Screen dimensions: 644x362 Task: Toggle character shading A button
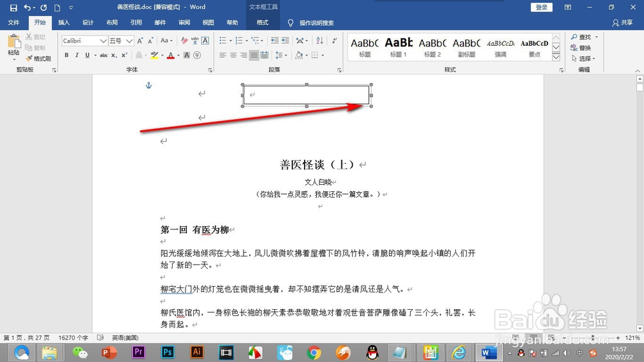coord(187,55)
